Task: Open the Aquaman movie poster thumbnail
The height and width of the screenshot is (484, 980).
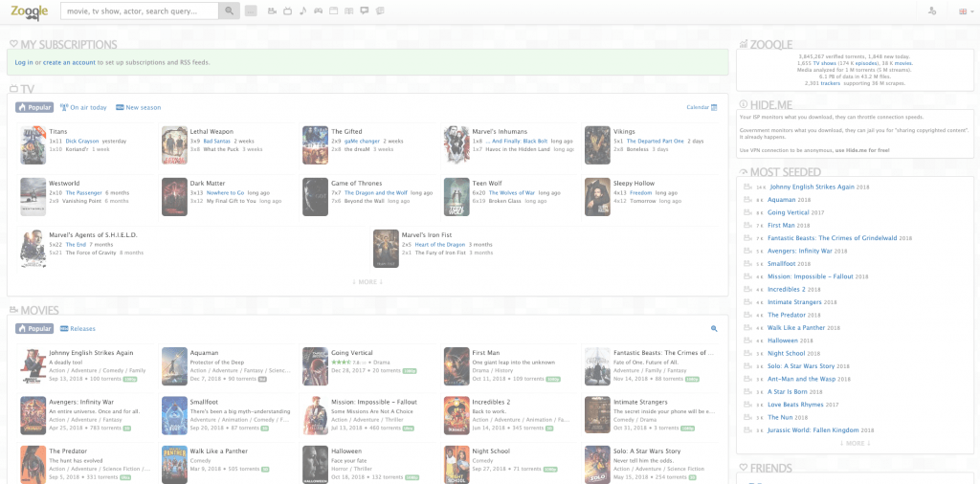Action: click(x=174, y=366)
